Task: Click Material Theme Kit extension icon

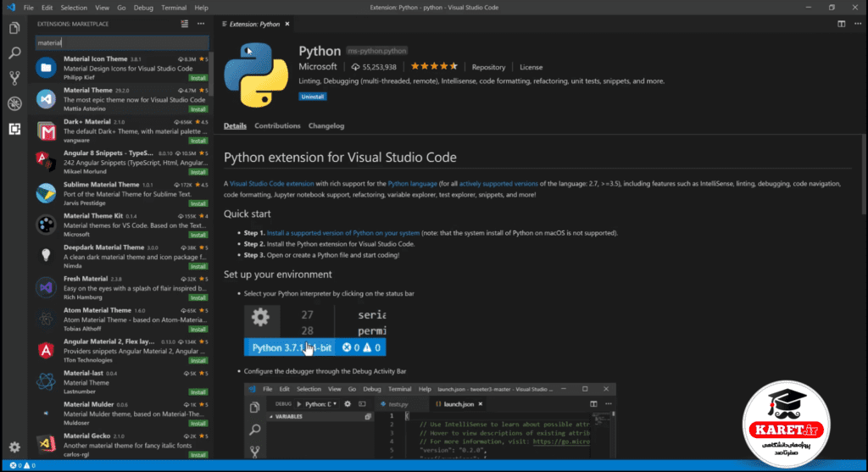Action: click(x=46, y=225)
